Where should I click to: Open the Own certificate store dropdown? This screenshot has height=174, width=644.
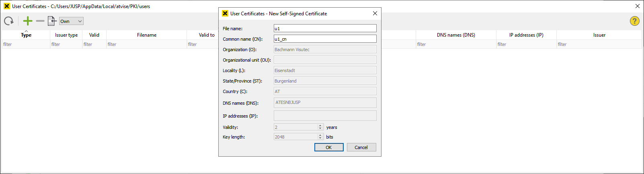(71, 21)
